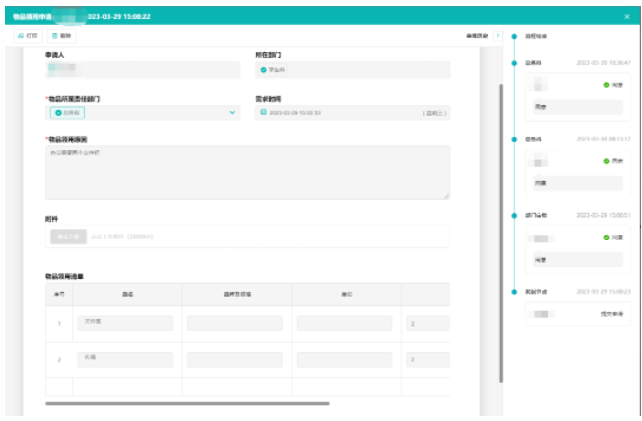Click the calendar icon in 需求时间 field
Image resolution: width=642 pixels, height=421 pixels.
pyautogui.click(x=263, y=113)
